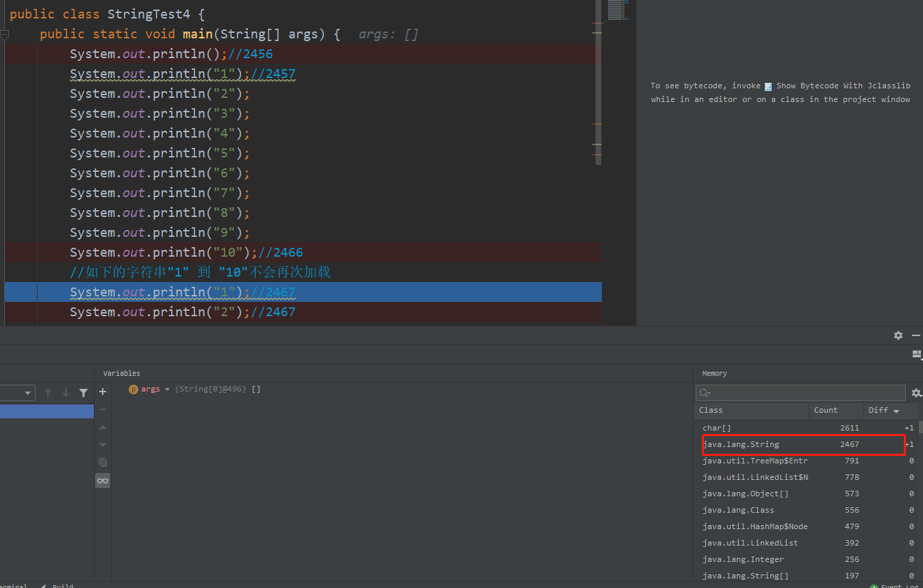Click the search magnifier icon in the Memory panel
Viewport: 923px width, 588px height.
click(705, 393)
